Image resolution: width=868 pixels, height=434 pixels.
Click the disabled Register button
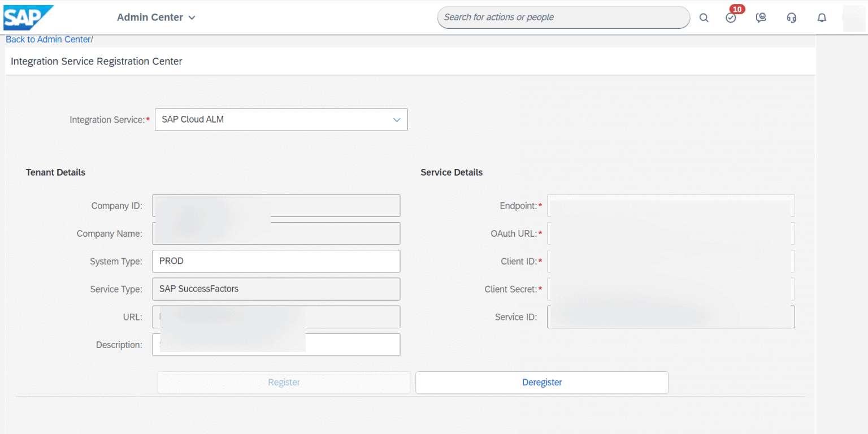coord(284,383)
